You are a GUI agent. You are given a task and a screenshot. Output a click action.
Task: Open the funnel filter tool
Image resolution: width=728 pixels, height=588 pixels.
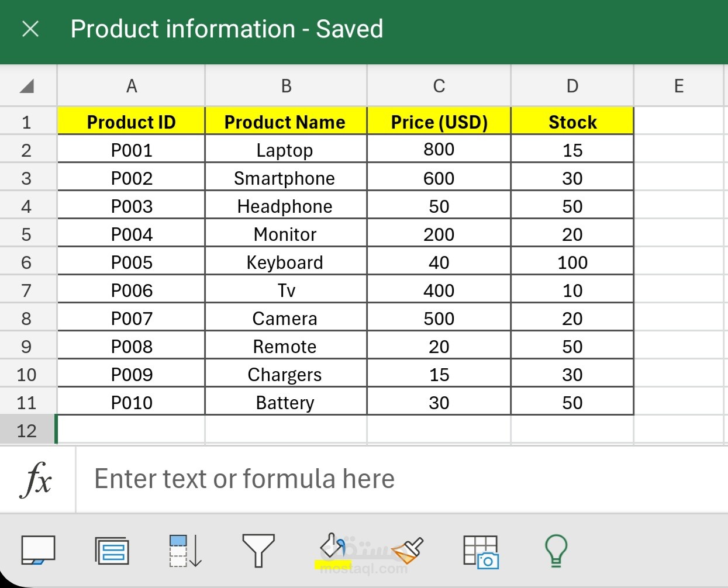click(258, 550)
